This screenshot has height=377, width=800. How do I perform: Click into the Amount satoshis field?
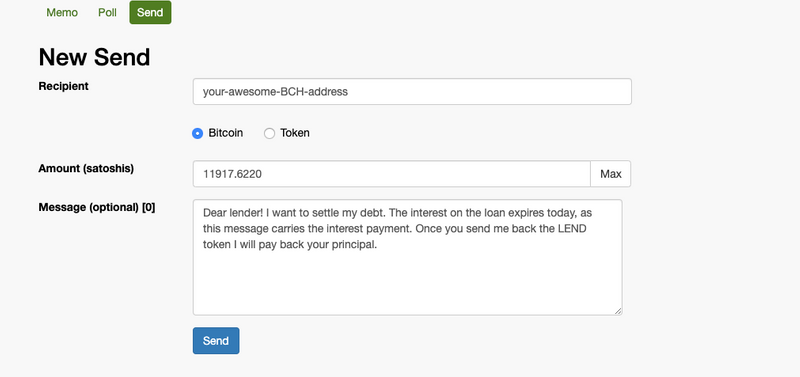point(392,174)
